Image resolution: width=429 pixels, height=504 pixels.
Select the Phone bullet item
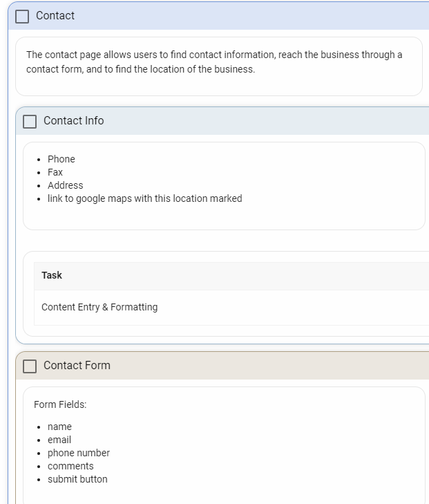pos(61,159)
